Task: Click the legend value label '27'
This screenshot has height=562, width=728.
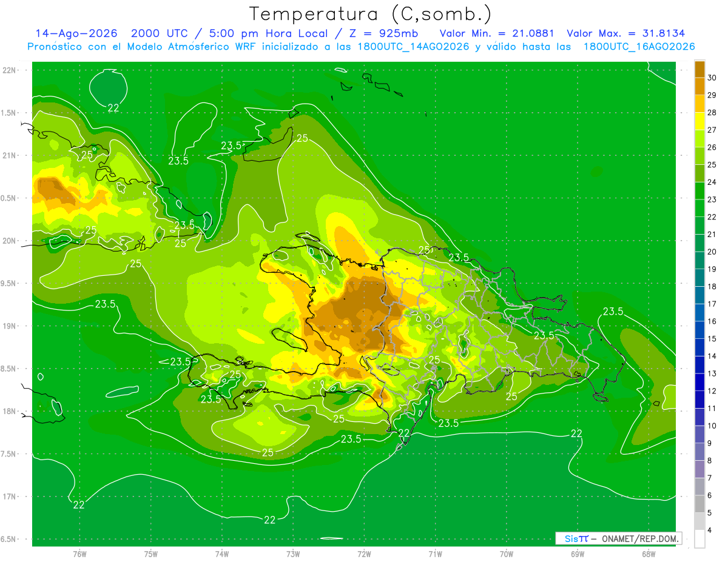Action: (x=712, y=130)
